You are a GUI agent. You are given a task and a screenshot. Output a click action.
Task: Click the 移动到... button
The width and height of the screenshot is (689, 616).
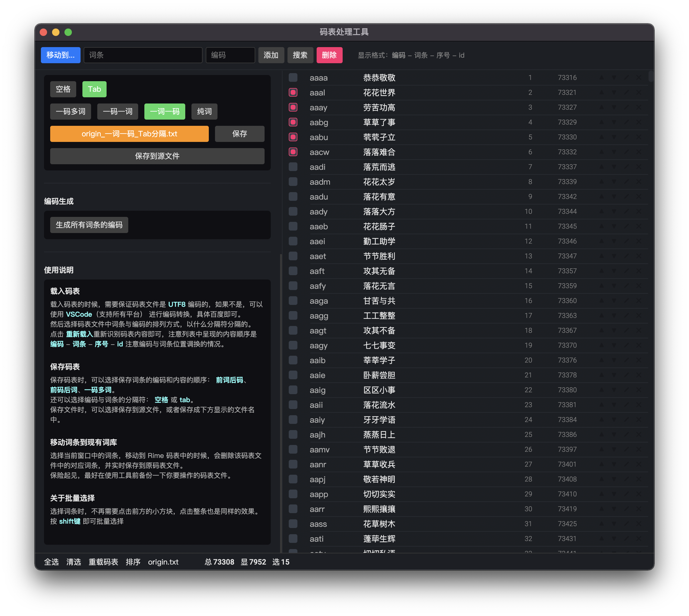pyautogui.click(x=61, y=55)
